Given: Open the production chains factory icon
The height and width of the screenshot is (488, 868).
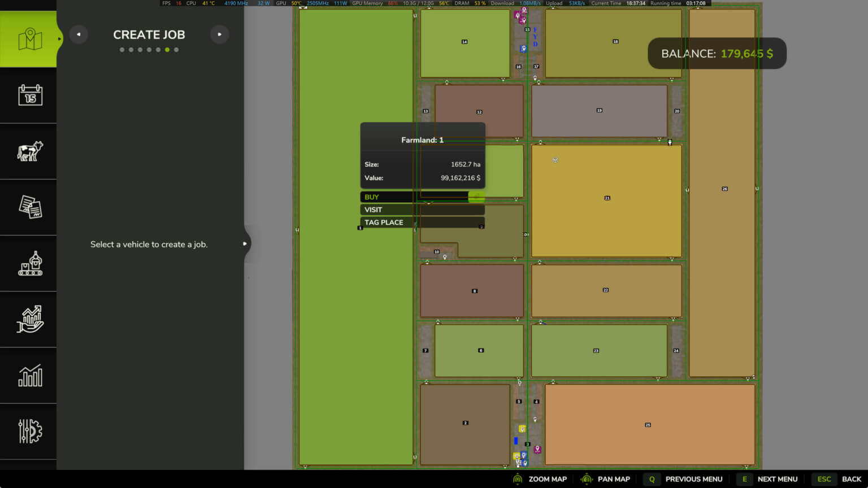Looking at the screenshot, I should [29, 263].
